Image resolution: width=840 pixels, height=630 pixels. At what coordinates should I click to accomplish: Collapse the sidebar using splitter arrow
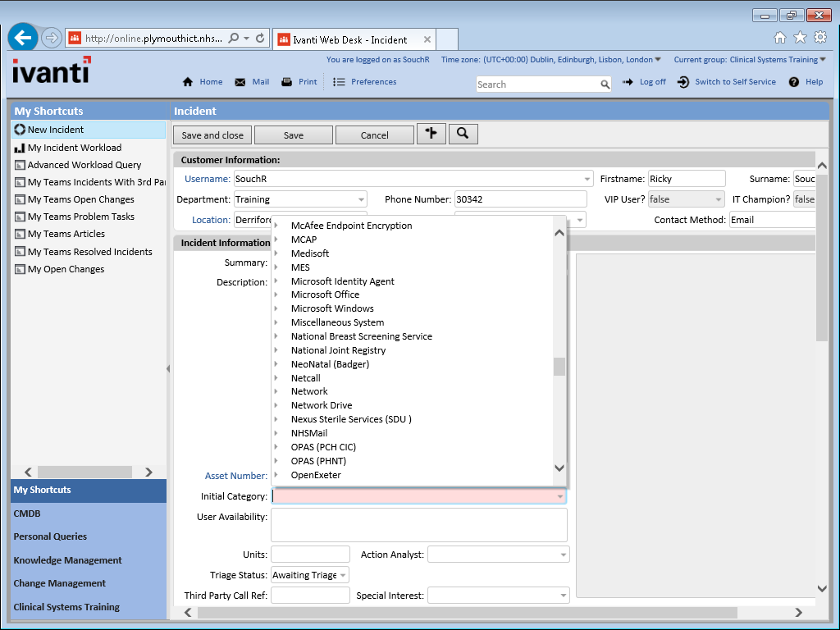168,368
